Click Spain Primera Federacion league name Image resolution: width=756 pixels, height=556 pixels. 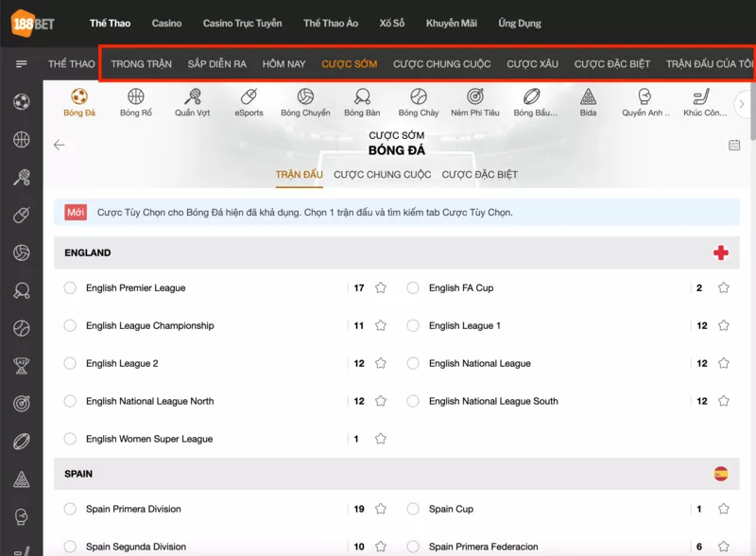[484, 547]
